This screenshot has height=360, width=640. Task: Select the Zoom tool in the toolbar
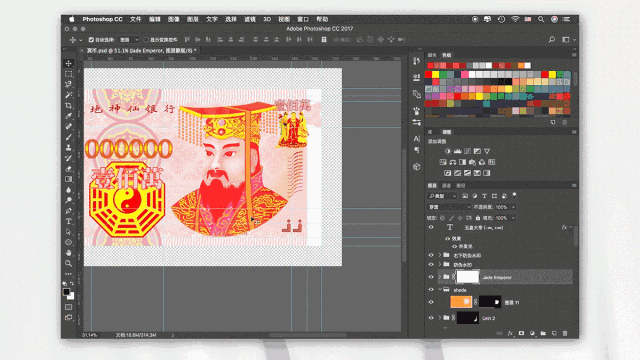(69, 263)
